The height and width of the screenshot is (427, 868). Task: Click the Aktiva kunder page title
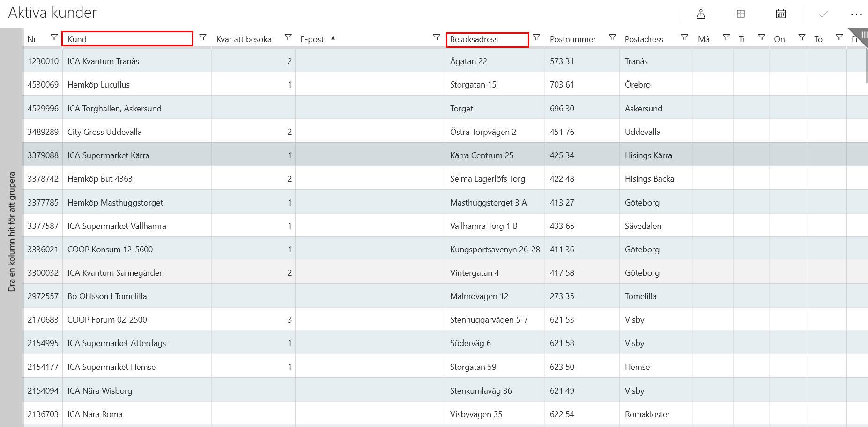tap(52, 13)
